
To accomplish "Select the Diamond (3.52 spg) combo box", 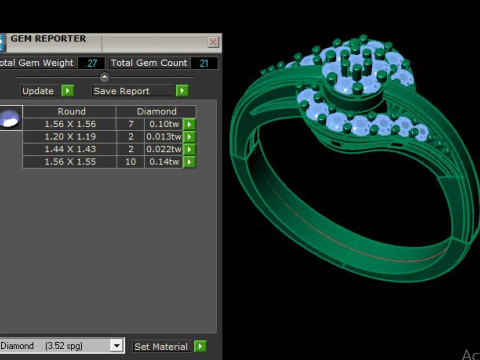I will [62, 346].
